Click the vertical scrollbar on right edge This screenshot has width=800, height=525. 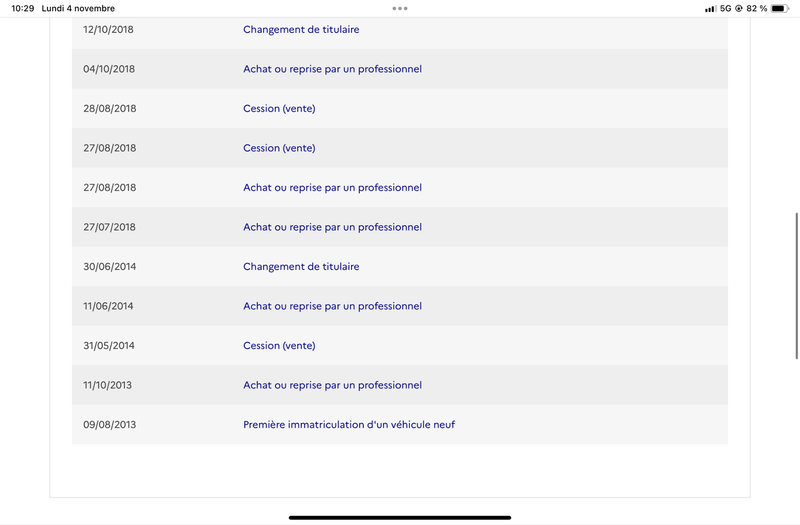(796, 286)
